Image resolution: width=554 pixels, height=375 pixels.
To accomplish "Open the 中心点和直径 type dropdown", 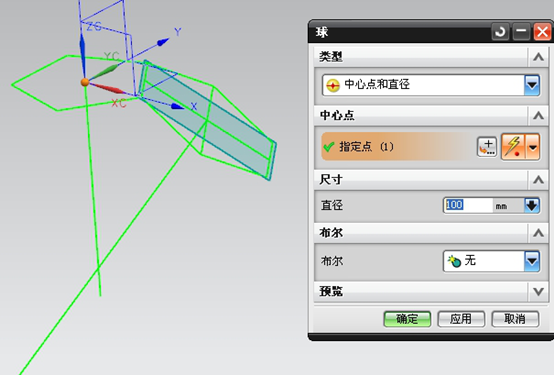I will (x=532, y=85).
